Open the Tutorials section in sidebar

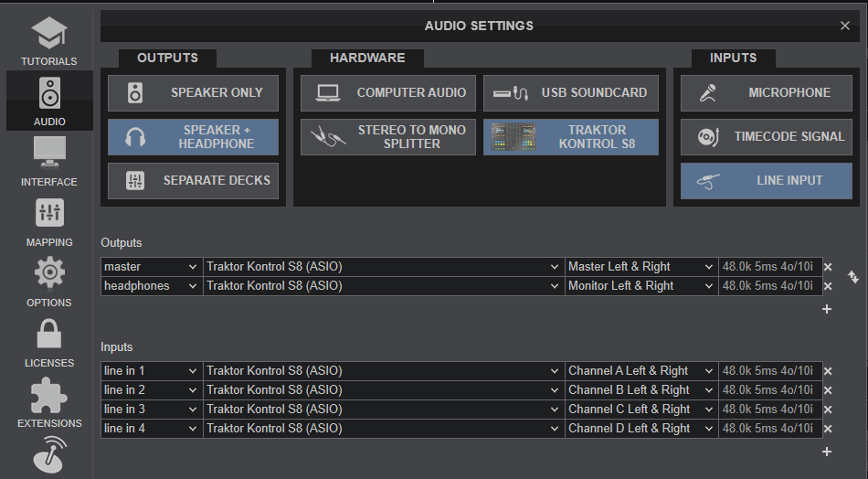click(x=49, y=40)
